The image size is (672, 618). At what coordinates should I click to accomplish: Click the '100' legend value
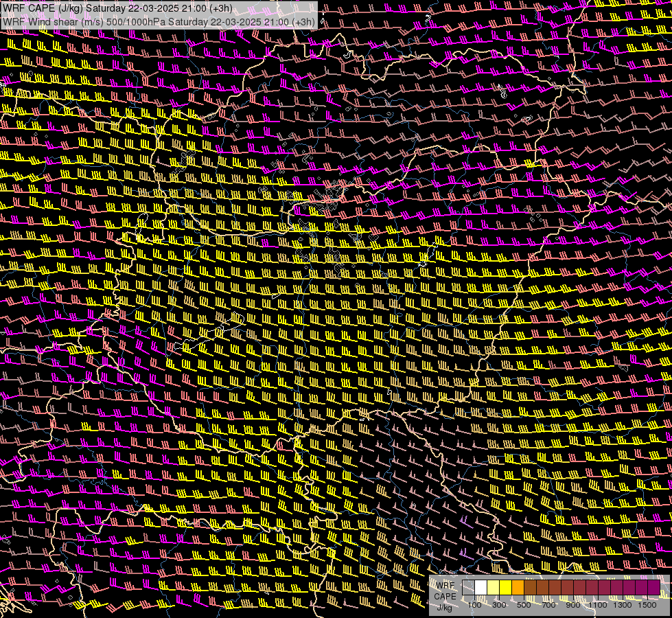(474, 605)
